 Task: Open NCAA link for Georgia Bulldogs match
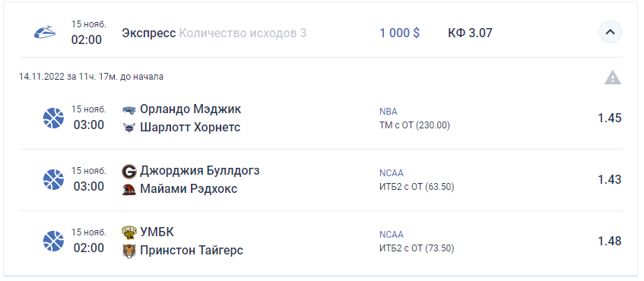click(x=392, y=173)
